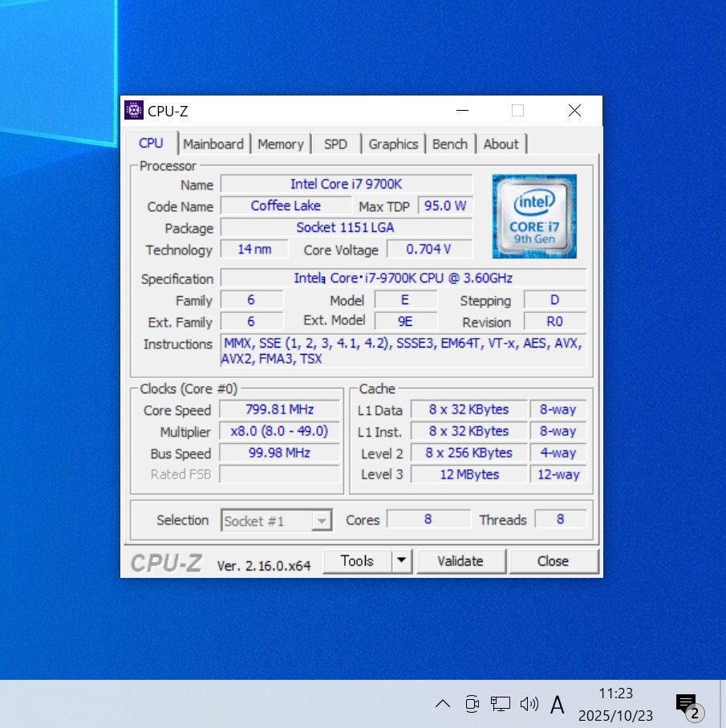This screenshot has width=726, height=728.
Task: Click the Meet Now camera tray icon
Action: coord(472,704)
